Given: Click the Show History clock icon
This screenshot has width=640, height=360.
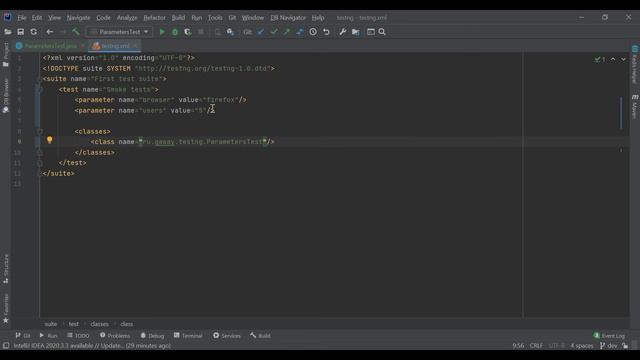Looking at the screenshot, I should coord(313,32).
